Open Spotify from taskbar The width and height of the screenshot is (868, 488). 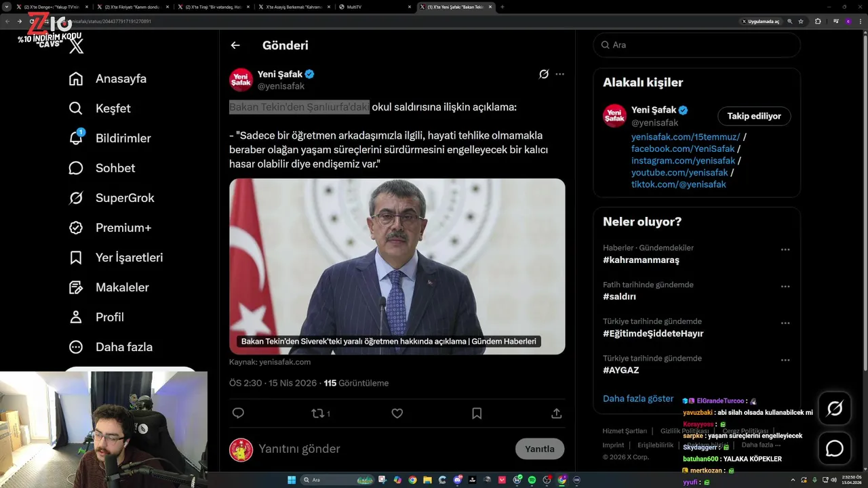pos(532,480)
